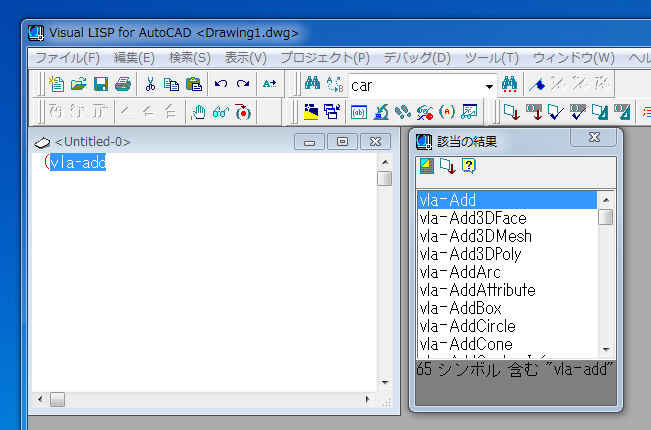Viewport: 651px width, 430px height.
Task: Paste from clipboard using the paste icon
Action: coord(193,84)
